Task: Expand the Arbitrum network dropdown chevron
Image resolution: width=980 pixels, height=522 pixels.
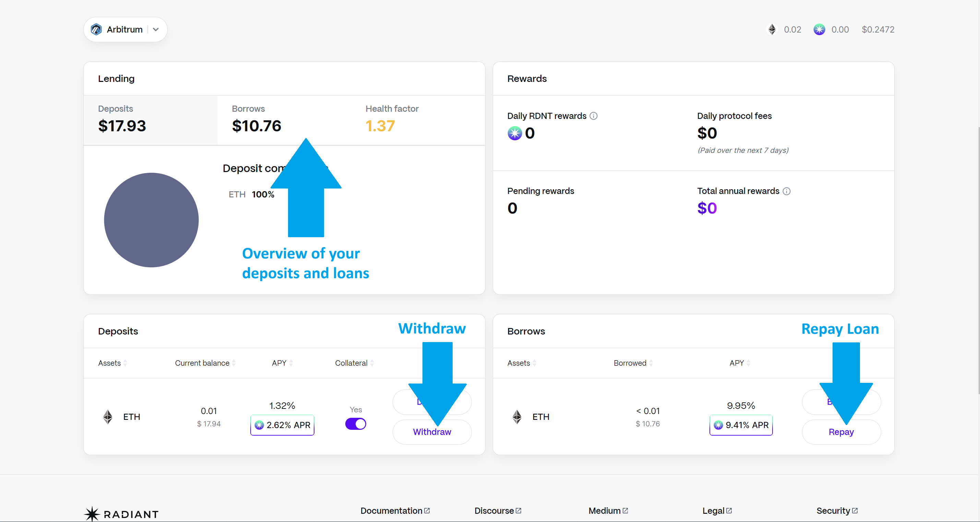Action: (x=156, y=29)
